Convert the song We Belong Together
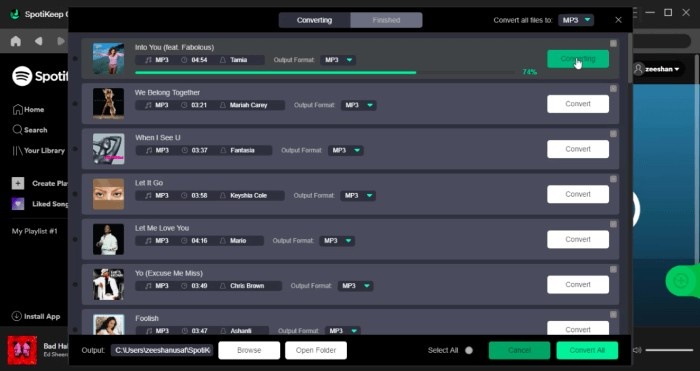Viewport: 700px width, 371px height. (x=578, y=104)
